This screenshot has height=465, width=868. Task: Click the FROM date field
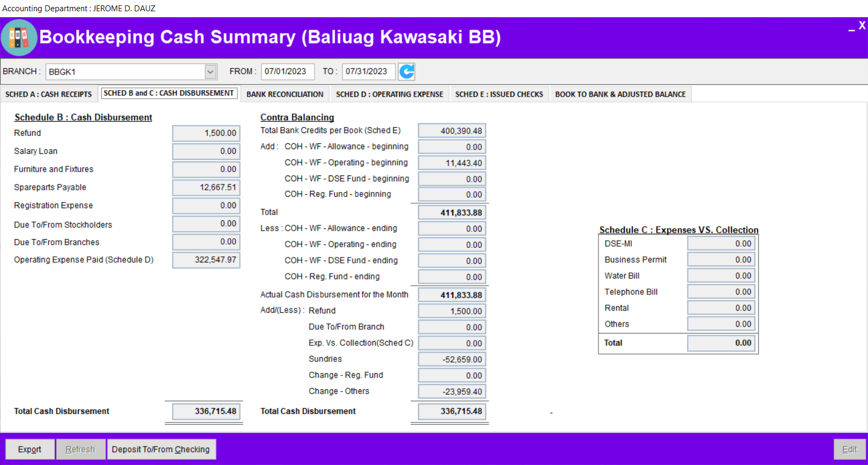point(288,71)
